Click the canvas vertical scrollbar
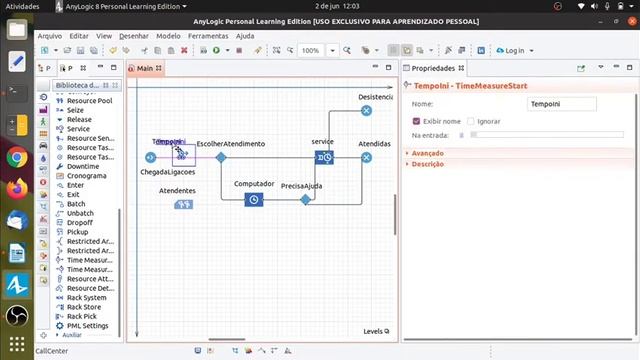Image resolution: width=640 pixels, height=360 pixels. pyautogui.click(x=395, y=214)
